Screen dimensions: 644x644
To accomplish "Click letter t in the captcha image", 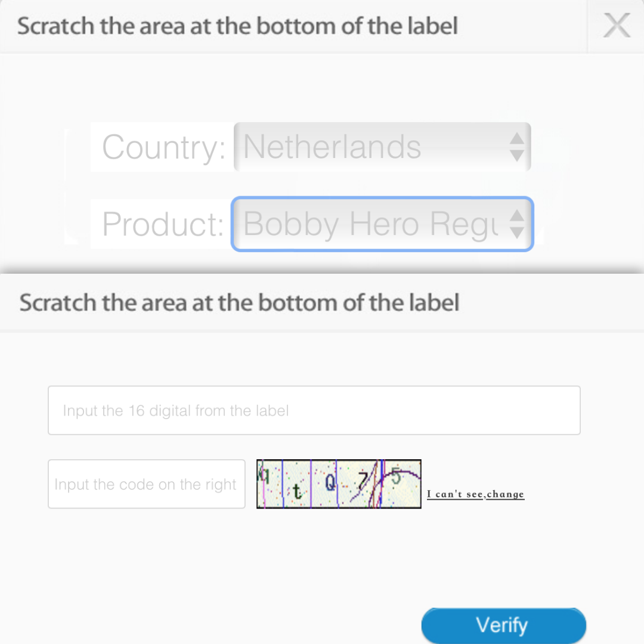I will click(x=297, y=492).
